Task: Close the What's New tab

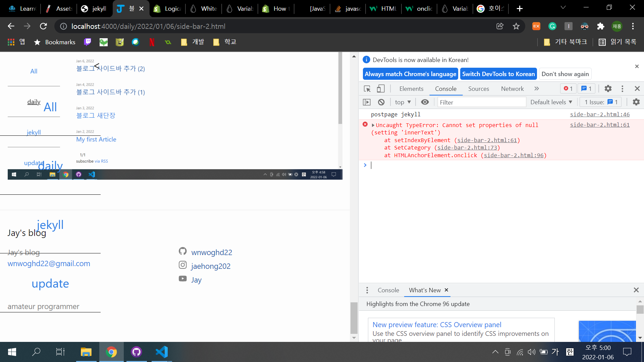Action: [x=446, y=290]
